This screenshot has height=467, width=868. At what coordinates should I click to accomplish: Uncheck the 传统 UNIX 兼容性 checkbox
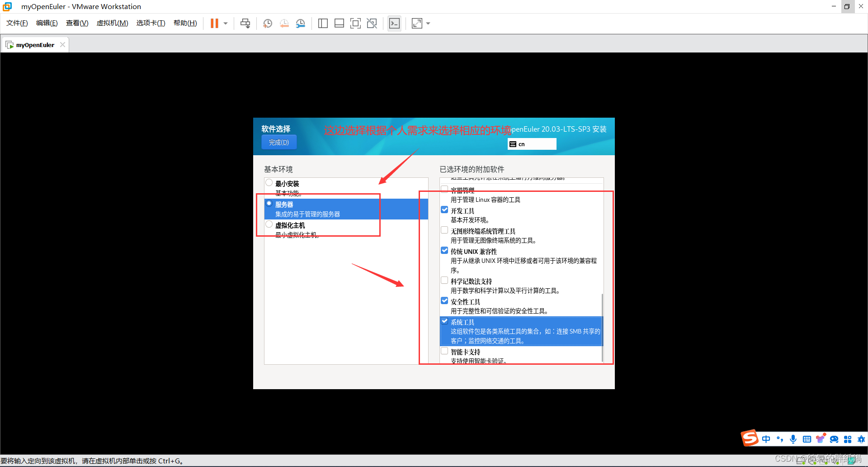pos(444,250)
